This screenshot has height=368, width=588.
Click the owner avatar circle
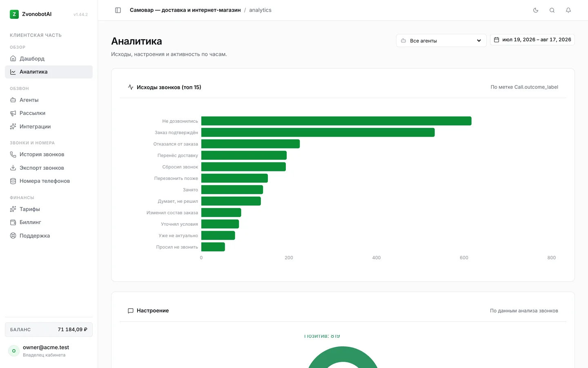(x=14, y=351)
